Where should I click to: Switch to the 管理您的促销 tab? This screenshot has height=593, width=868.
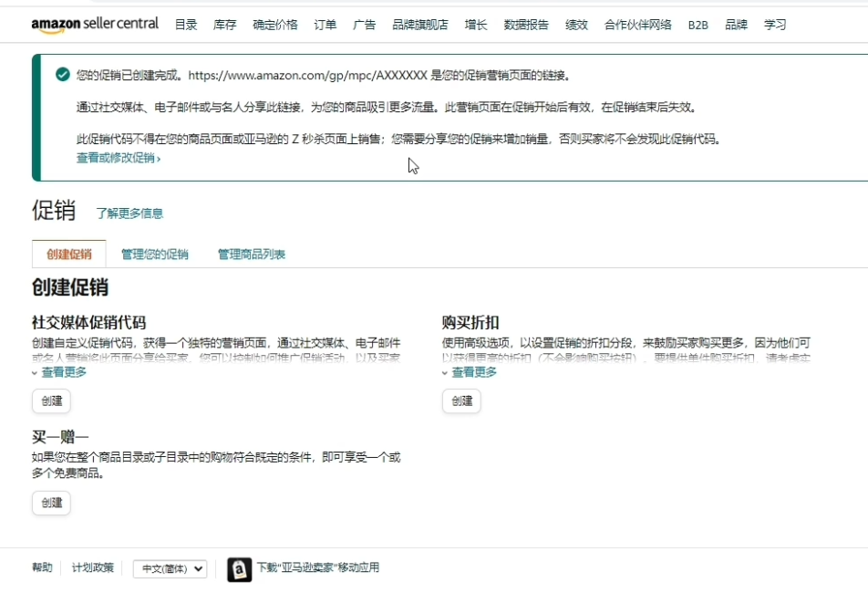[155, 255]
